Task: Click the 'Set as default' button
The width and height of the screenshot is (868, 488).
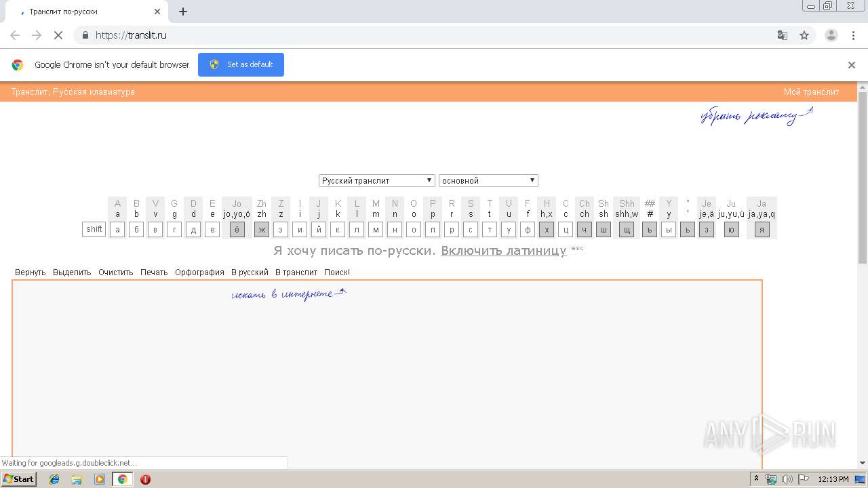Action: point(241,64)
